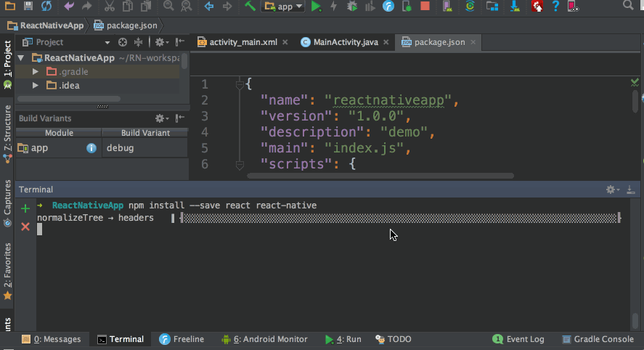Switch to the activity_main.xml editor tab

tap(237, 42)
